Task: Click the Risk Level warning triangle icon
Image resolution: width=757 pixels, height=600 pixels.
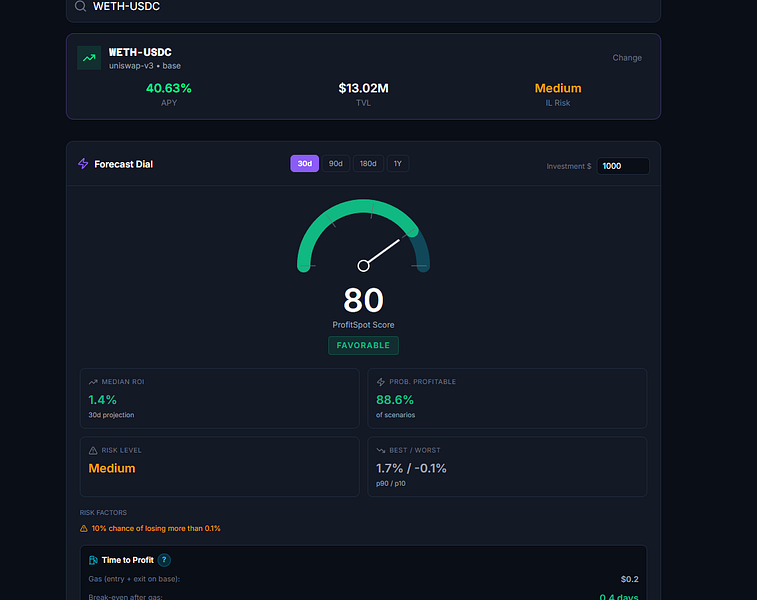Action: click(x=93, y=450)
